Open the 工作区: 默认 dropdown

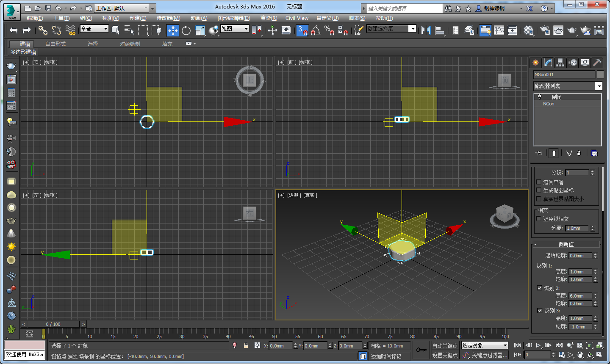point(122,8)
